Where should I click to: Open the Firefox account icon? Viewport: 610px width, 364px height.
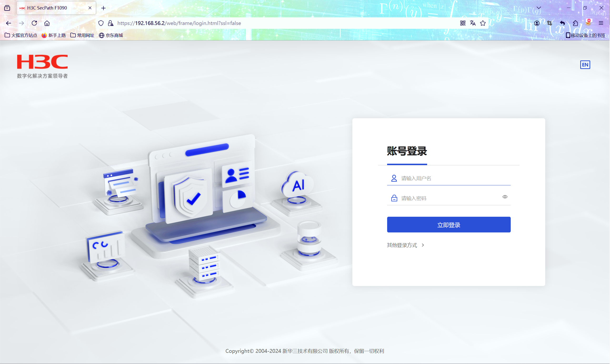[537, 23]
